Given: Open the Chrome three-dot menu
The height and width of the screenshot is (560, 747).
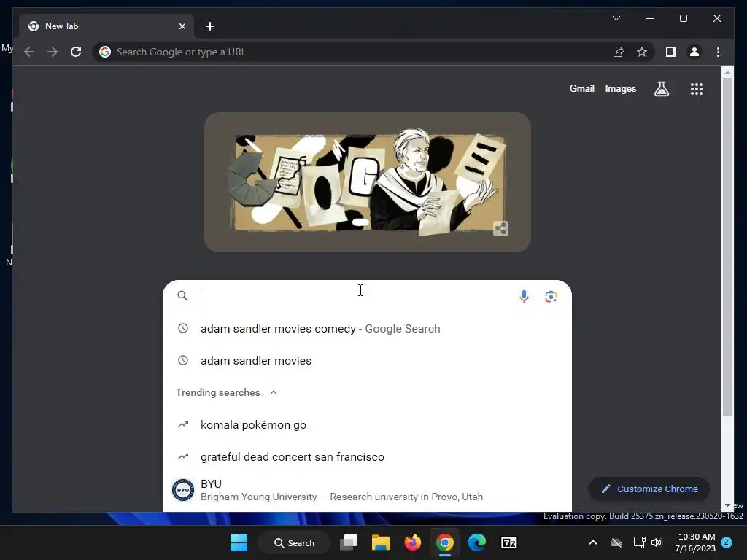Looking at the screenshot, I should (718, 52).
